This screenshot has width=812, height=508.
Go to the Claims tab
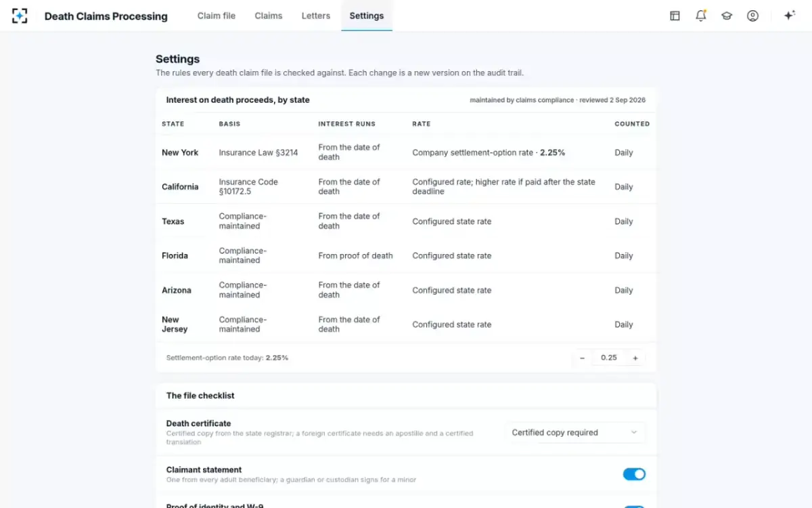pos(269,16)
